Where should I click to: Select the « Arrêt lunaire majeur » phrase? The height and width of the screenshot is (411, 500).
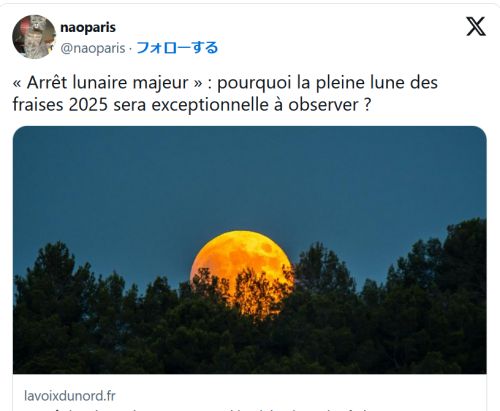[x=107, y=82]
